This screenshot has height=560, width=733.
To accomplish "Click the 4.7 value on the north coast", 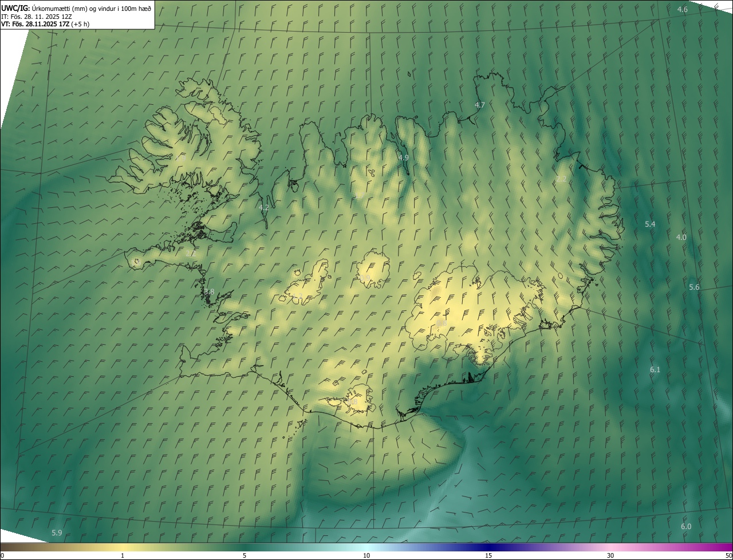I will (x=480, y=105).
